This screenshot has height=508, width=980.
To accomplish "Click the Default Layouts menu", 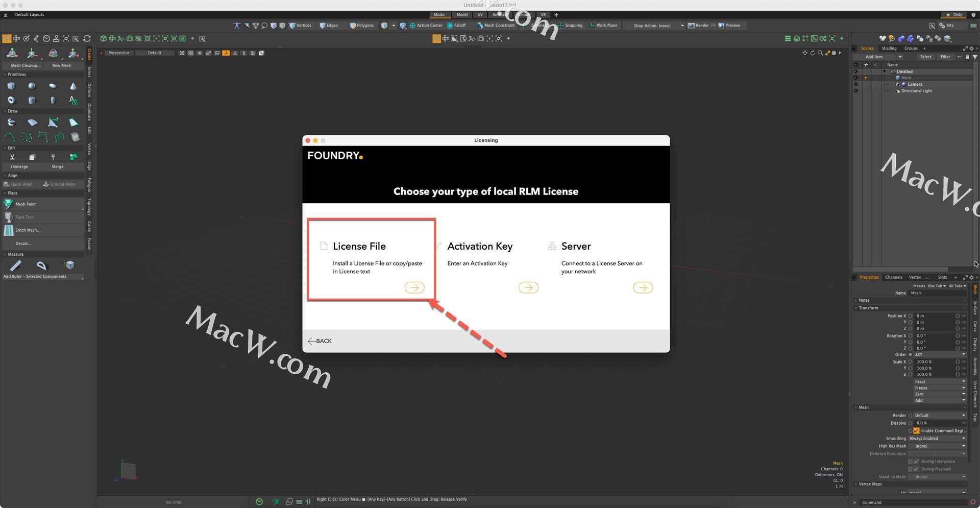I will 30,15.
